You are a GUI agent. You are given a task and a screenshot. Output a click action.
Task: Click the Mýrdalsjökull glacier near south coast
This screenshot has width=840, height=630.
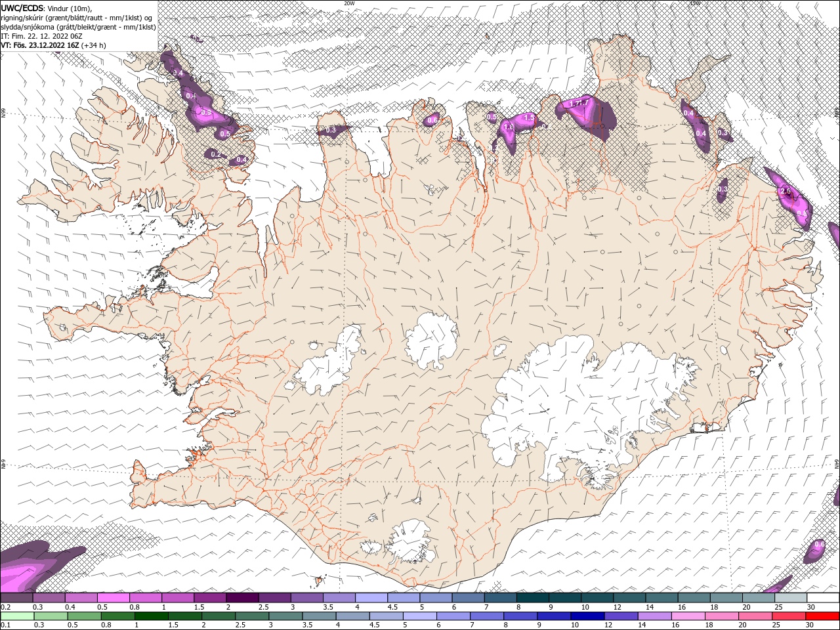click(409, 542)
